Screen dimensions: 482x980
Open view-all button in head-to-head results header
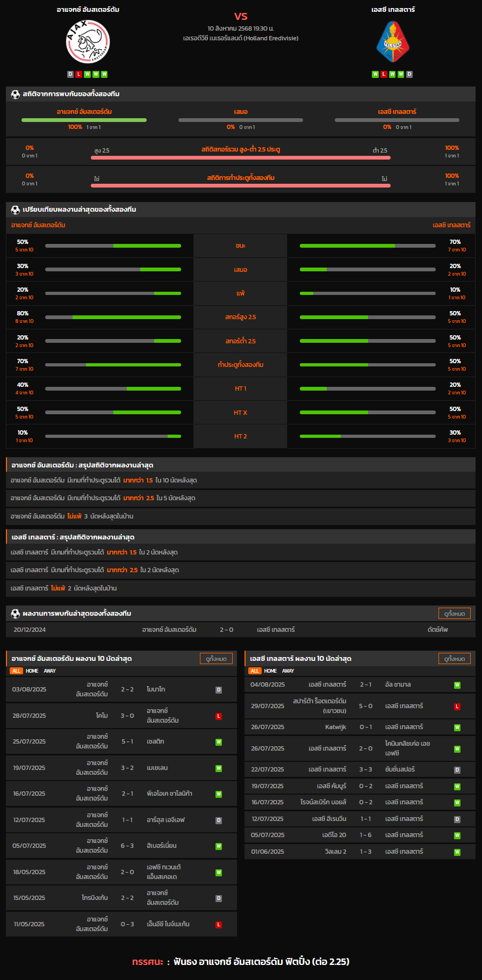click(x=455, y=614)
